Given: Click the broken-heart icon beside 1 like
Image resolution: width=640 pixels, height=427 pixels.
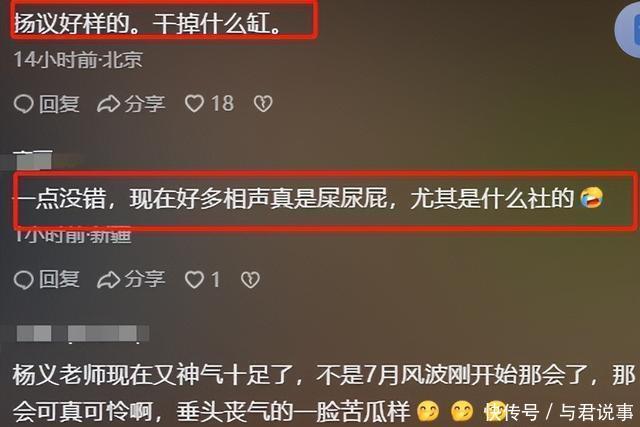Looking at the screenshot, I should [250, 280].
